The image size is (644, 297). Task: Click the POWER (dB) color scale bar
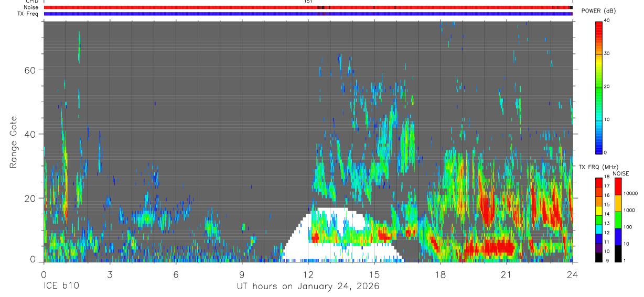coord(598,87)
